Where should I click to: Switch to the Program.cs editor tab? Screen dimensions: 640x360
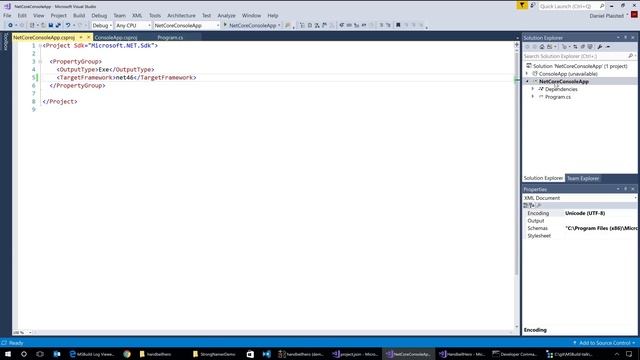170,38
